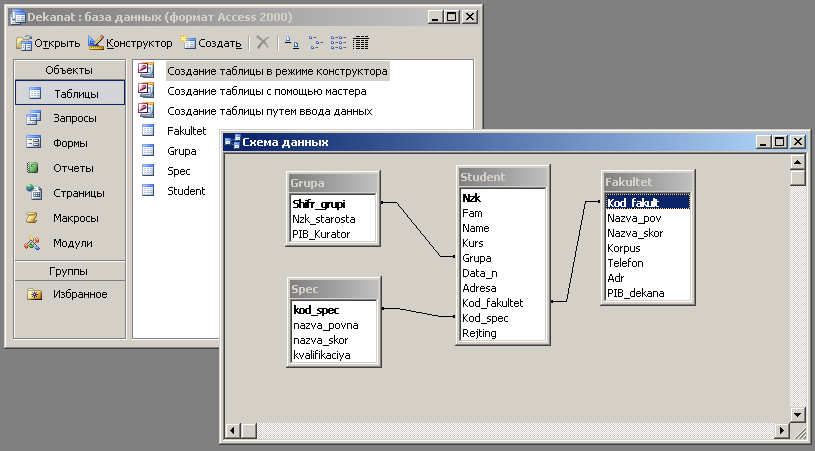
Task: Open Избранное group
Action: [70, 294]
